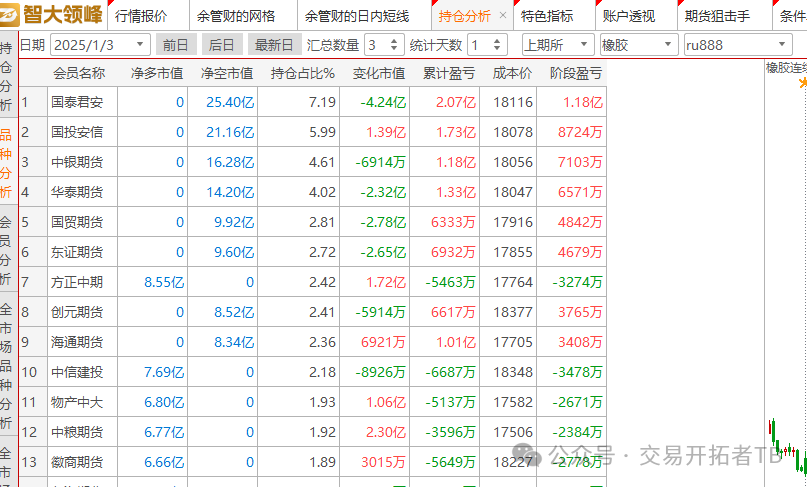Select the 中粮期货 member name
Screen dimensions: 807x487
click(x=77, y=431)
